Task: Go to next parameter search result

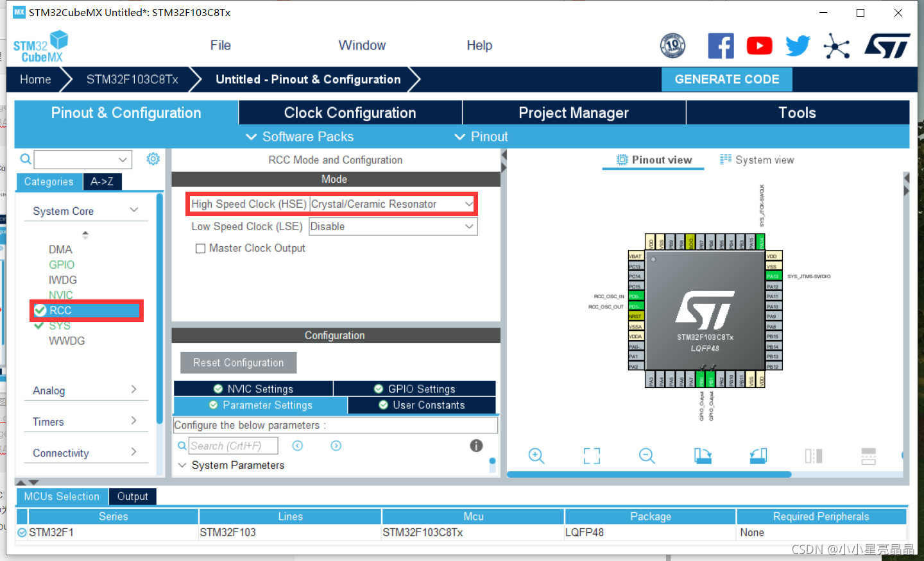Action: (336, 446)
